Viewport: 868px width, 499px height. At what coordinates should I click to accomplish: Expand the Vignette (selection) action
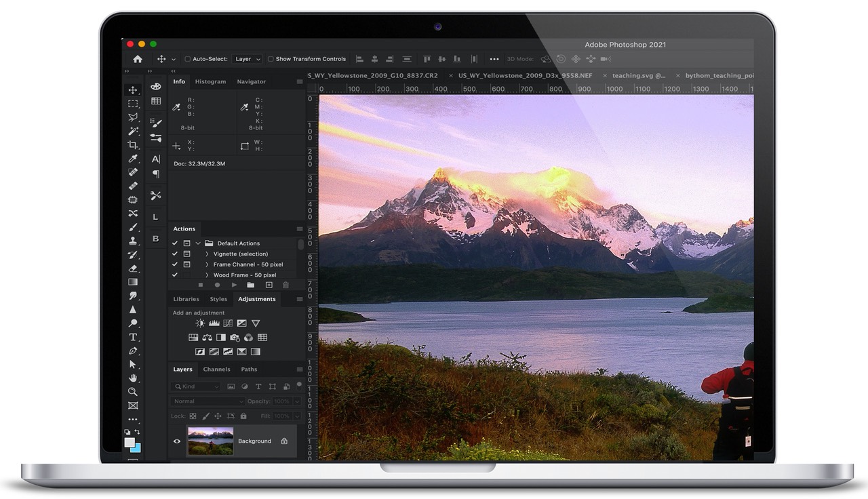coord(207,254)
